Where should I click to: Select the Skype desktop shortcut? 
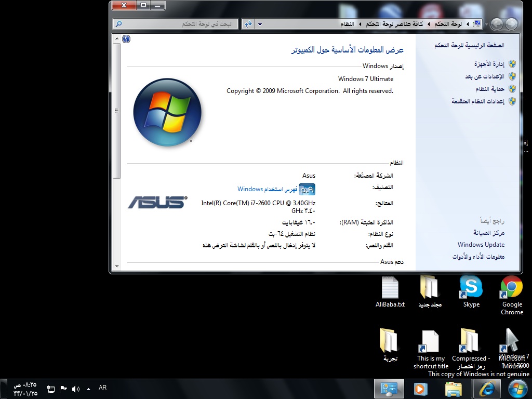pyautogui.click(x=471, y=292)
